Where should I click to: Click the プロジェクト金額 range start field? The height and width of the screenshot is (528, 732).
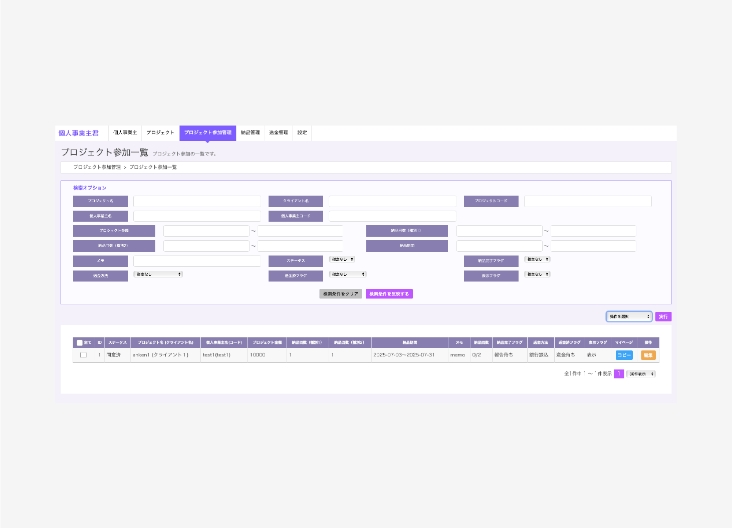coord(206,231)
